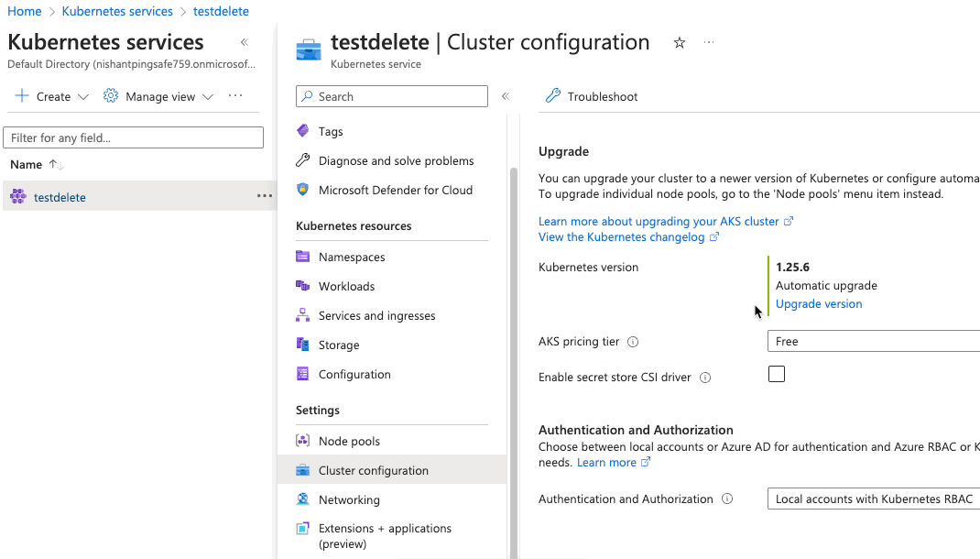The image size is (980, 559).
Task: Expand the Authentication and Authorization dropdown
Action: point(872,499)
